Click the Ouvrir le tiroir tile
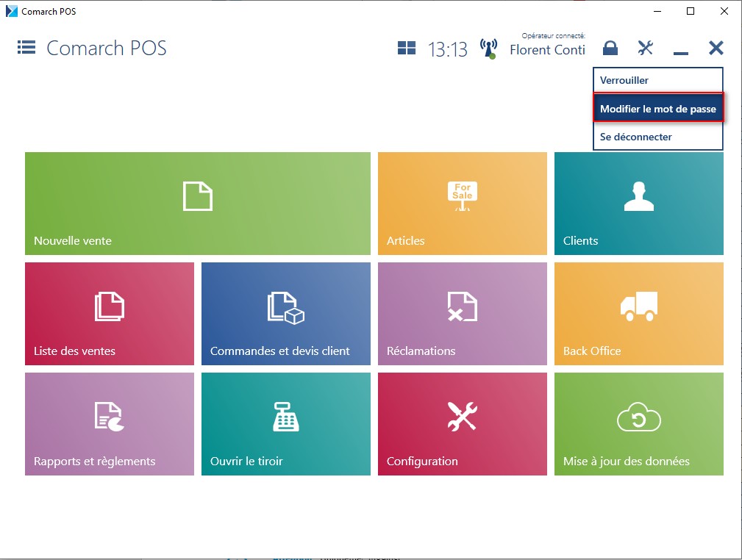This screenshot has height=560, width=742. pos(286,424)
